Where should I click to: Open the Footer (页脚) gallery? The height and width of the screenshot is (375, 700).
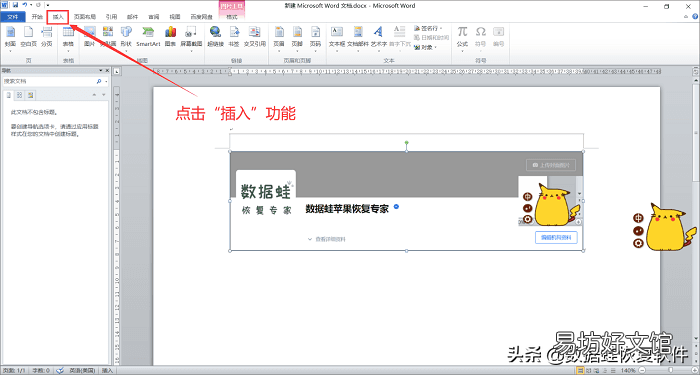[x=297, y=38]
